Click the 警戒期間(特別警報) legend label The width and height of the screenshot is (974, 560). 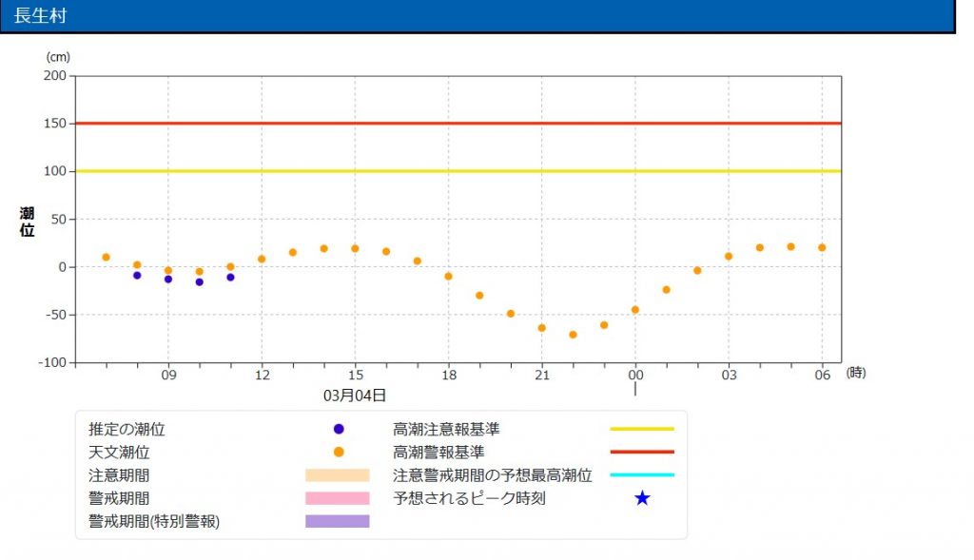pyautogui.click(x=154, y=521)
